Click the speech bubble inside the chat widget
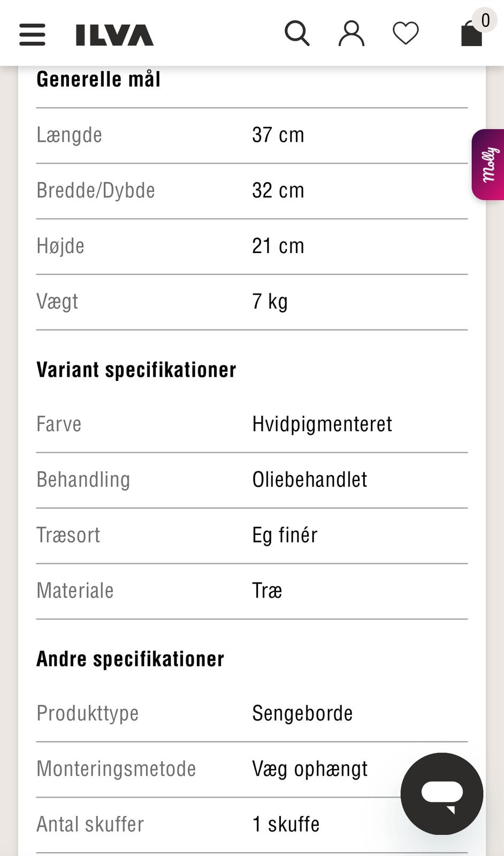The width and height of the screenshot is (504, 856). [x=443, y=792]
